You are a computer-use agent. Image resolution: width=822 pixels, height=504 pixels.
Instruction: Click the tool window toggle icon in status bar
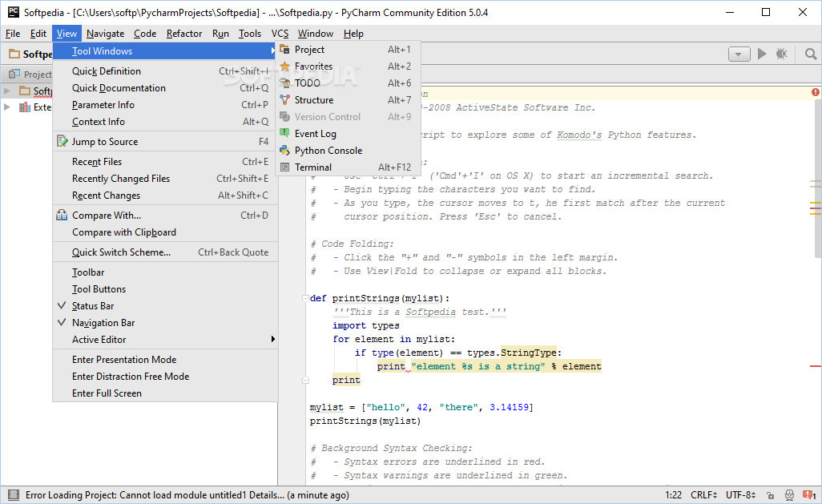[14, 494]
